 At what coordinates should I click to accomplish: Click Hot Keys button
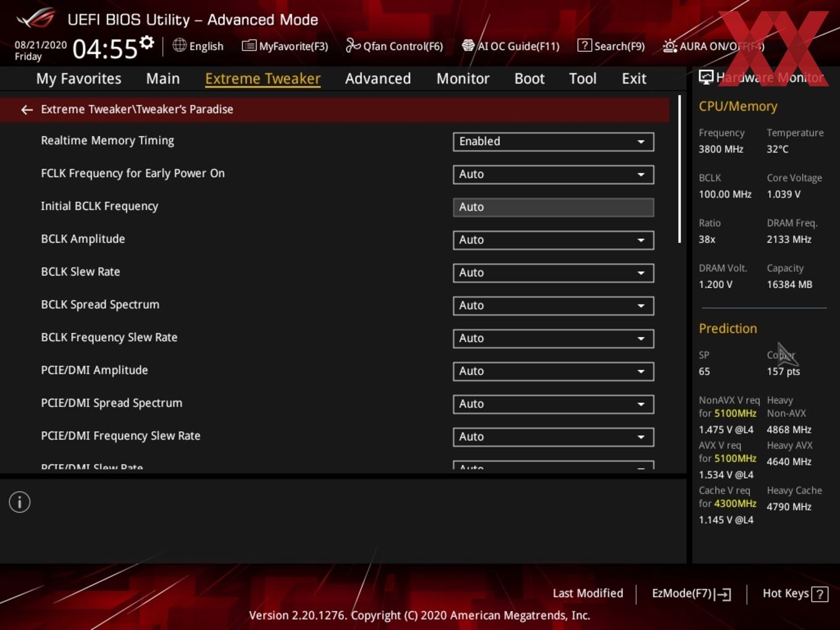pos(795,594)
